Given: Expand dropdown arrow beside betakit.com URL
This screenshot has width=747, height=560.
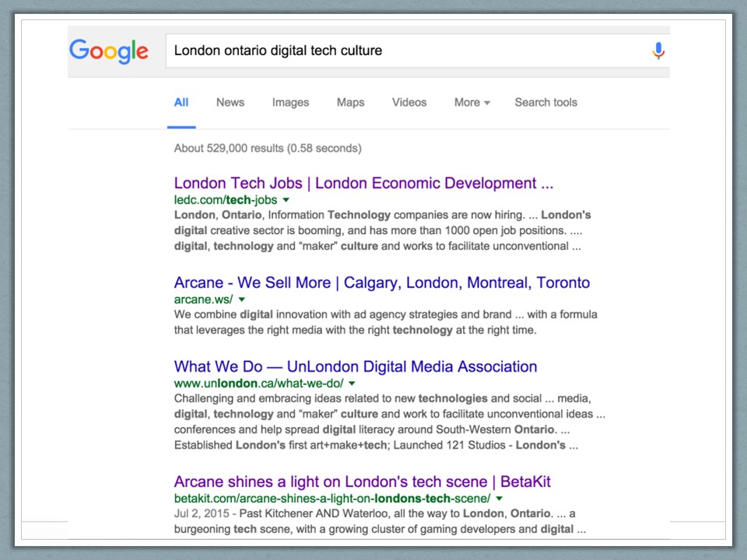Looking at the screenshot, I should point(500,499).
